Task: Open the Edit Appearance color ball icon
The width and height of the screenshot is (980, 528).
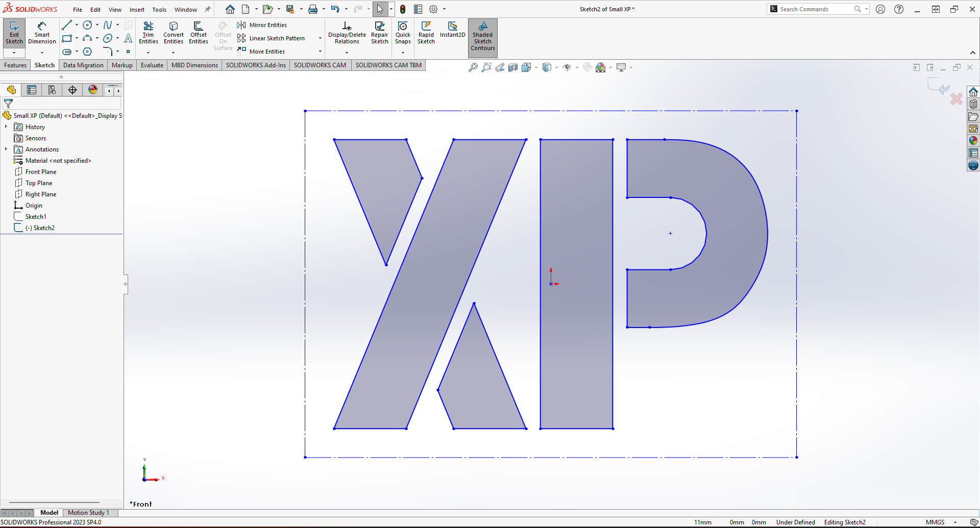Action: [x=587, y=67]
